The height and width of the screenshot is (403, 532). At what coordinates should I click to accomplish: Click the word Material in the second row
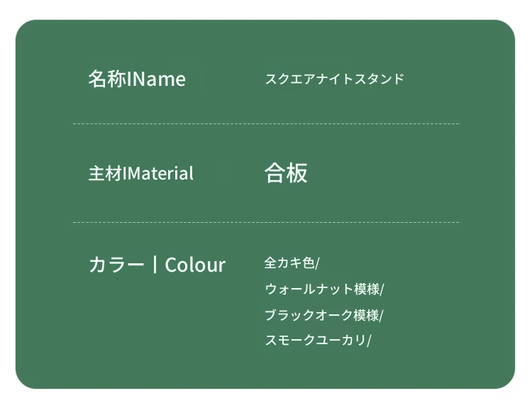click(160, 174)
